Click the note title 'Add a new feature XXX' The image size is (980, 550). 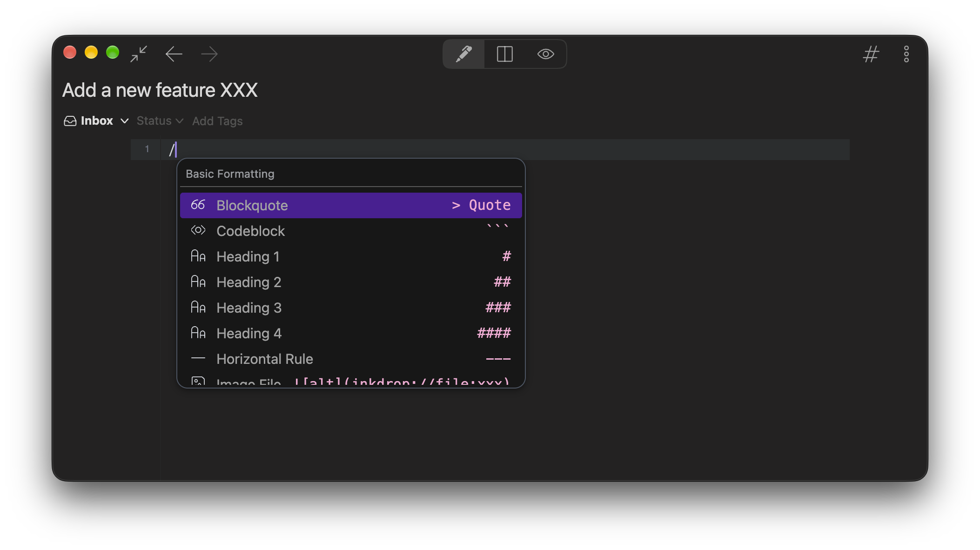160,90
